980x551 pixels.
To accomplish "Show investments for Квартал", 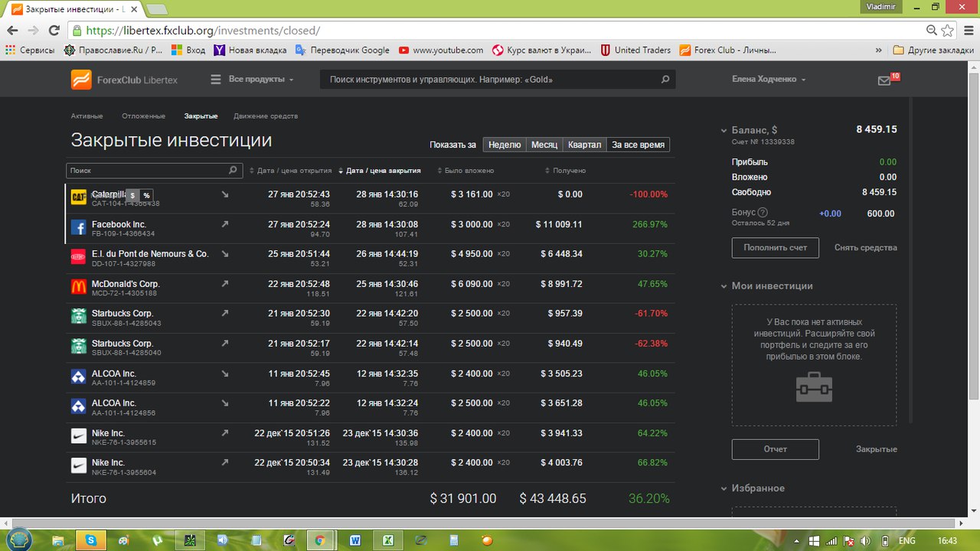I will 585,145.
